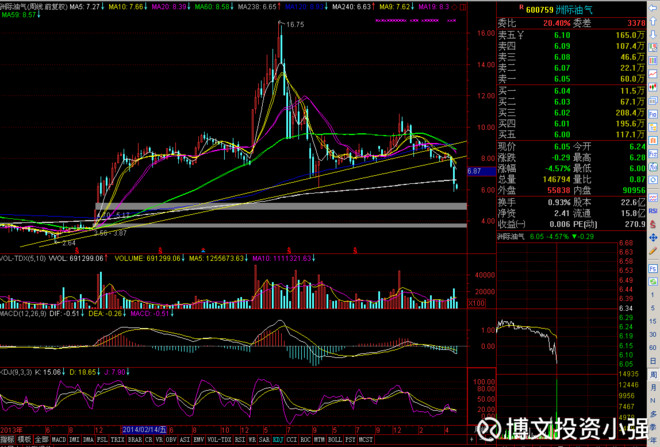Select SAR indicator tab

264,440
